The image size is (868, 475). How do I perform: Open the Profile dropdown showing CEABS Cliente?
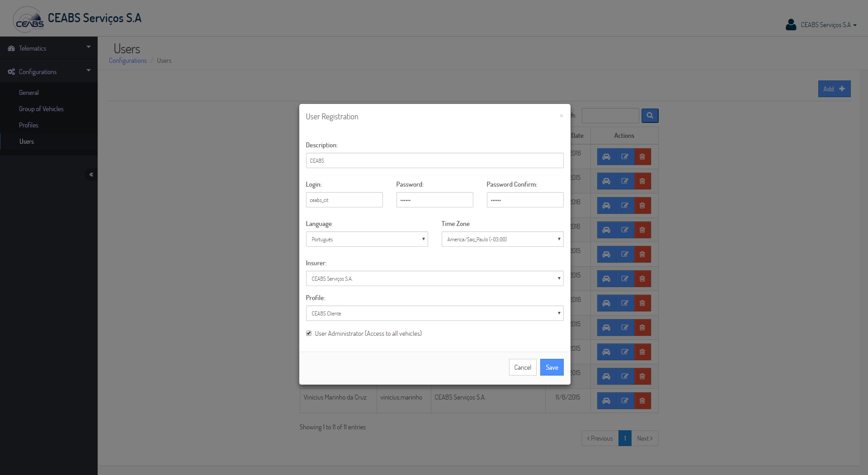click(x=434, y=313)
